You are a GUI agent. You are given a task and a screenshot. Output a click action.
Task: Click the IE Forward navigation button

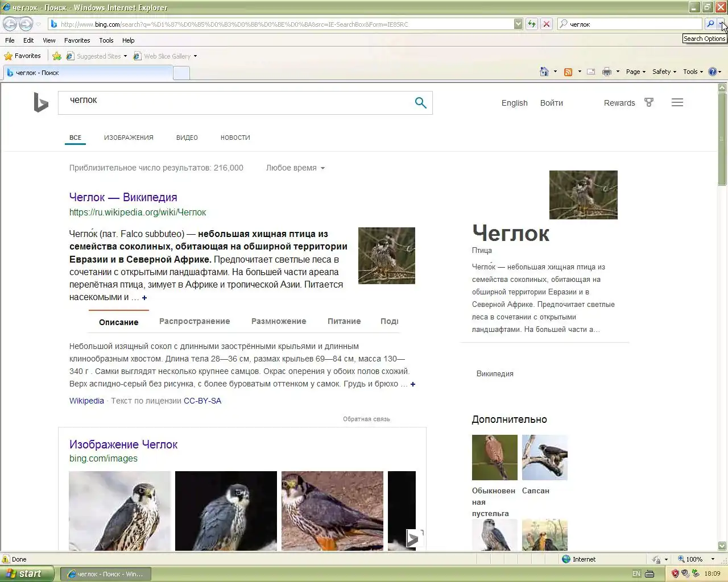pos(26,24)
